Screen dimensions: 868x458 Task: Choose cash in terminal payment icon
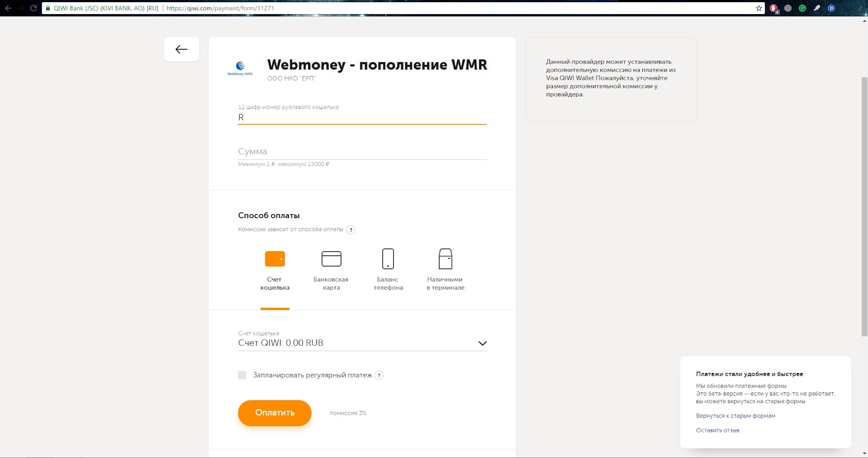pyautogui.click(x=445, y=259)
